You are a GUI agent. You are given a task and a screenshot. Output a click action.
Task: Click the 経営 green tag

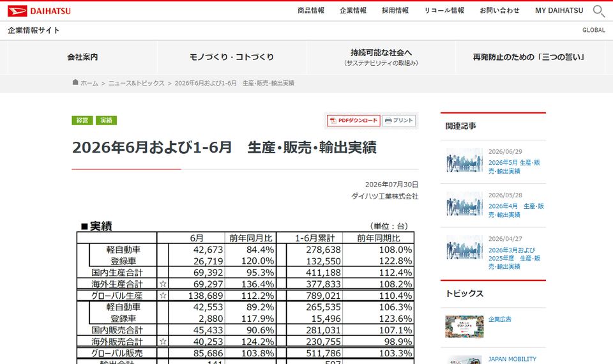(82, 121)
